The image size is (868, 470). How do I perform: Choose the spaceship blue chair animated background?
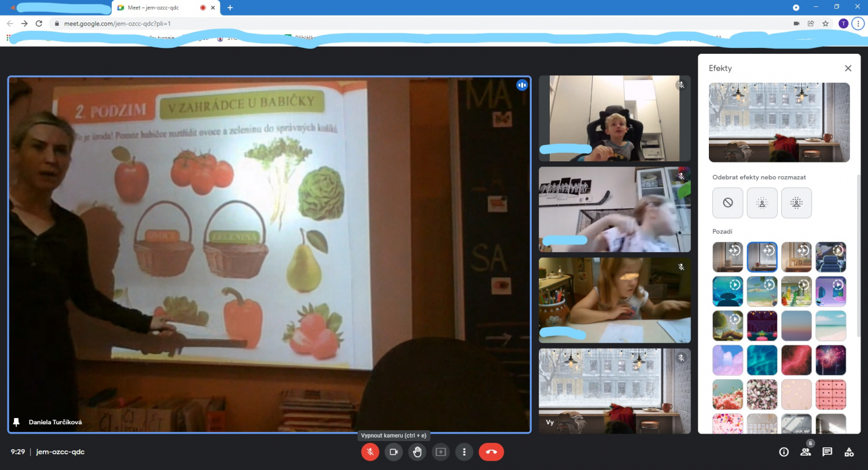[x=831, y=257]
